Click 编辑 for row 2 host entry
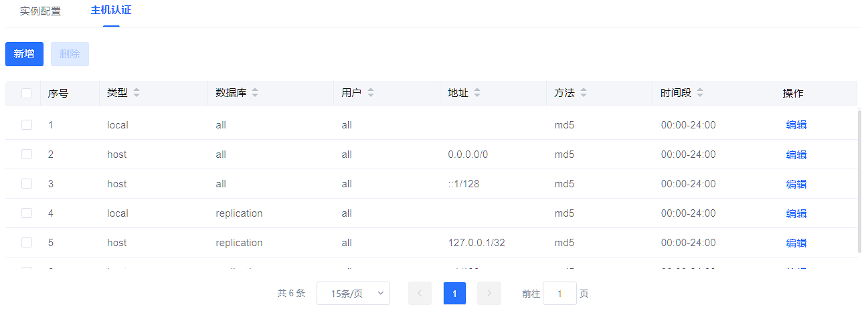868x311 pixels. (796, 154)
